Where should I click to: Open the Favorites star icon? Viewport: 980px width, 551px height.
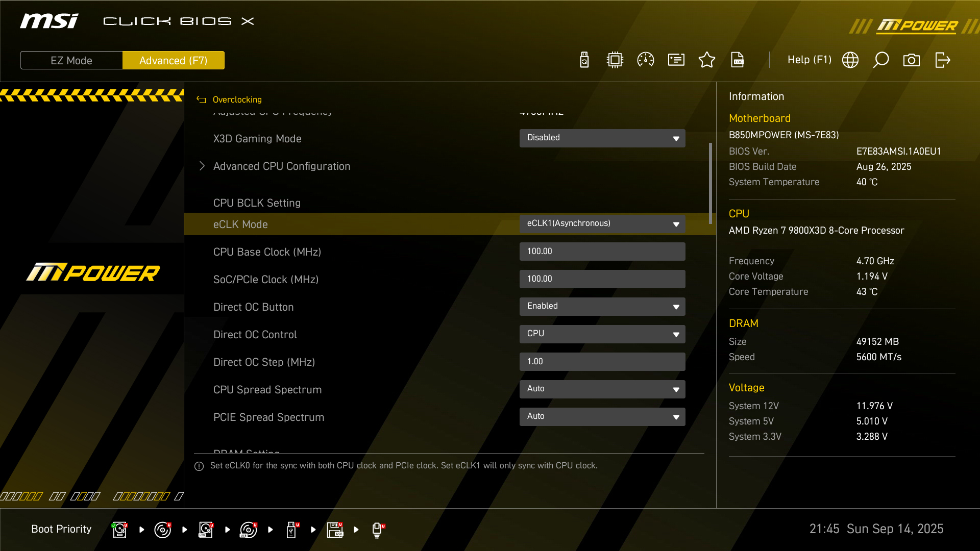[x=707, y=60]
